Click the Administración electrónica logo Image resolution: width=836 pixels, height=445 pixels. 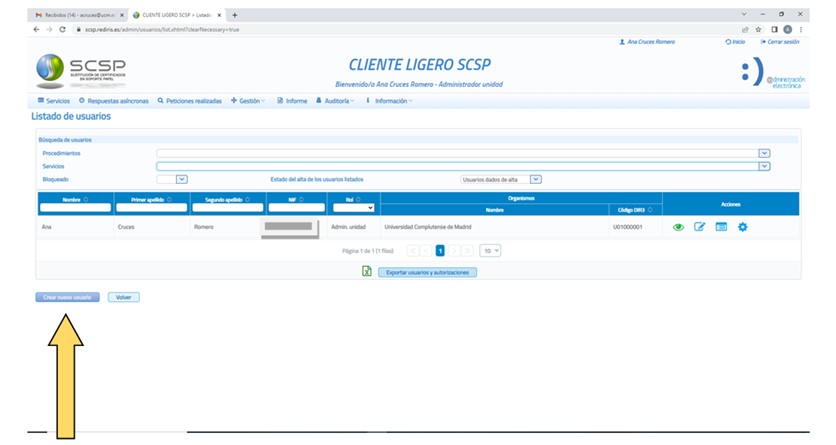pos(773,73)
